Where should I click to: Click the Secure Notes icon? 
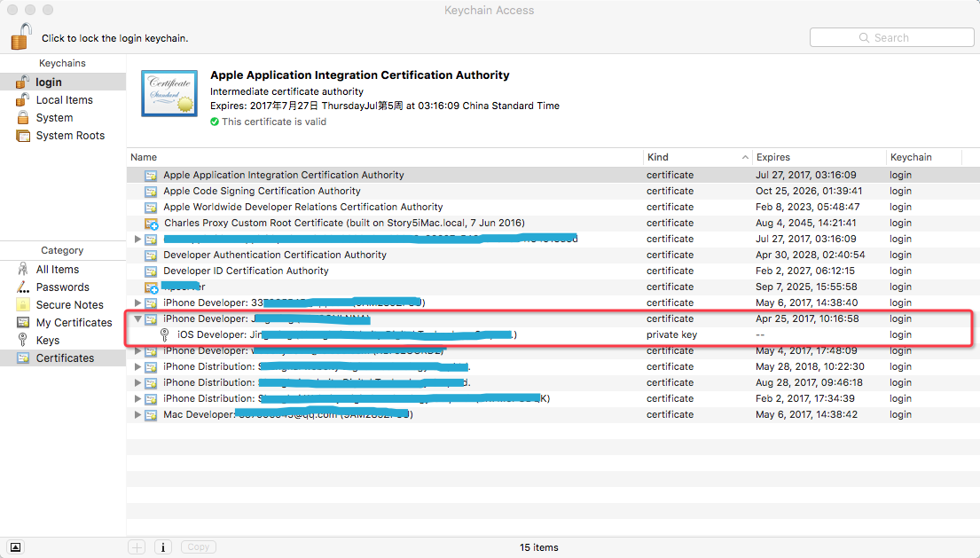tap(22, 304)
